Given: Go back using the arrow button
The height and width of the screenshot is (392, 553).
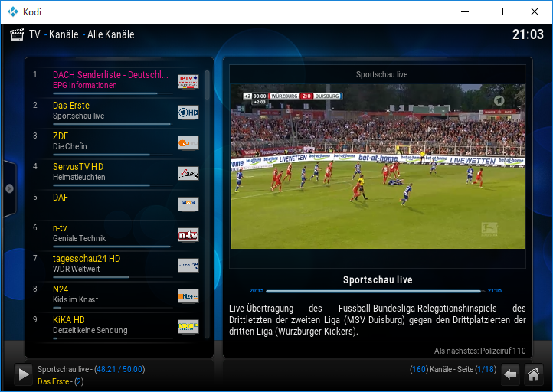Looking at the screenshot, I should click(x=510, y=374).
